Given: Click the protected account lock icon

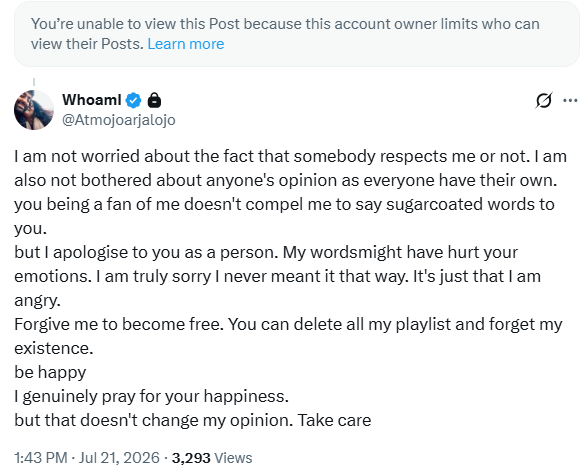Looking at the screenshot, I should (154, 100).
